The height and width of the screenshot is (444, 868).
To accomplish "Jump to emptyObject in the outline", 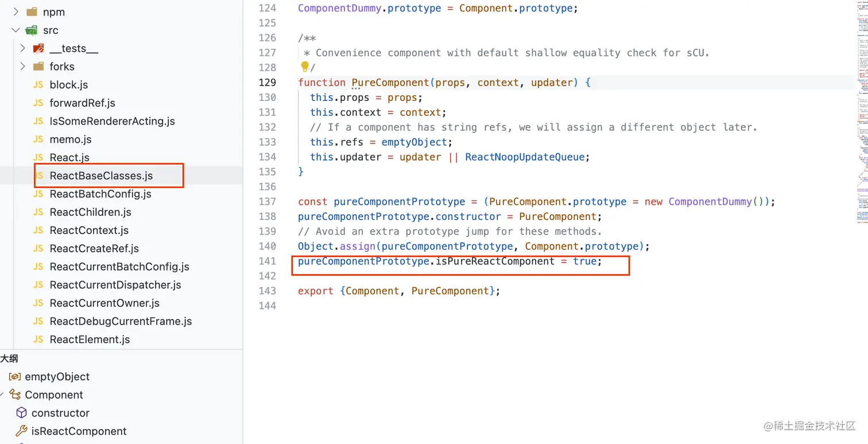I will (x=57, y=377).
